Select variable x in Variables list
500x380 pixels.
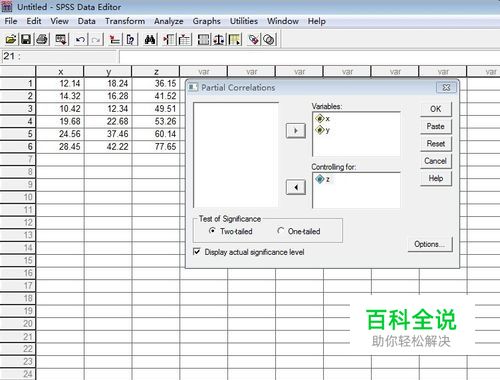tap(322, 119)
